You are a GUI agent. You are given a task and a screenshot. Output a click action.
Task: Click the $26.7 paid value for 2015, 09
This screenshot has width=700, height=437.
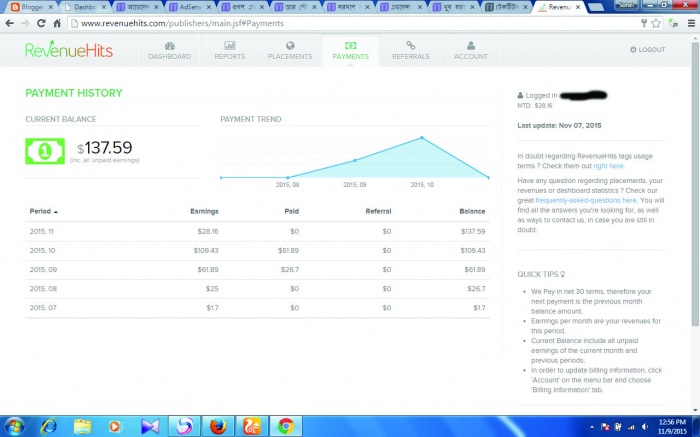(290, 270)
